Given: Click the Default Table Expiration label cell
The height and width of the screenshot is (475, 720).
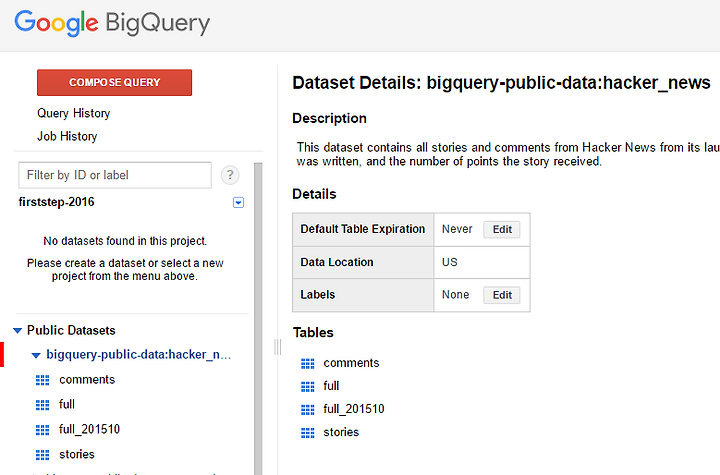Looking at the screenshot, I should (x=363, y=229).
